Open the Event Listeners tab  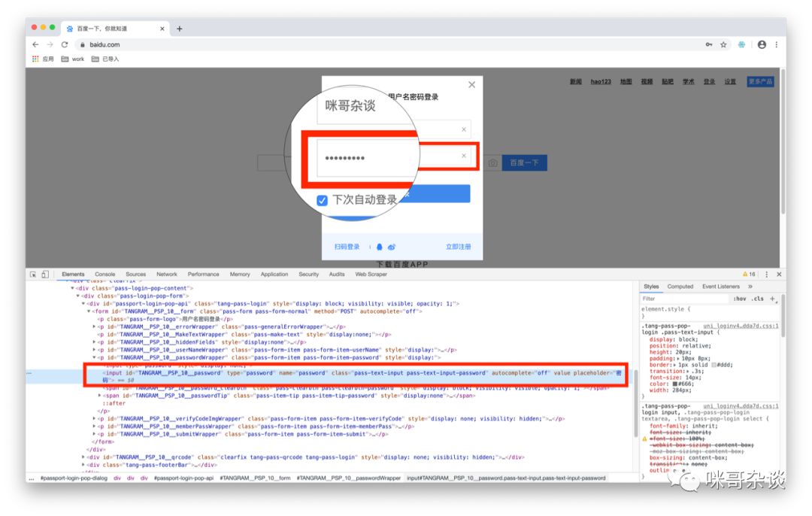tap(721, 287)
